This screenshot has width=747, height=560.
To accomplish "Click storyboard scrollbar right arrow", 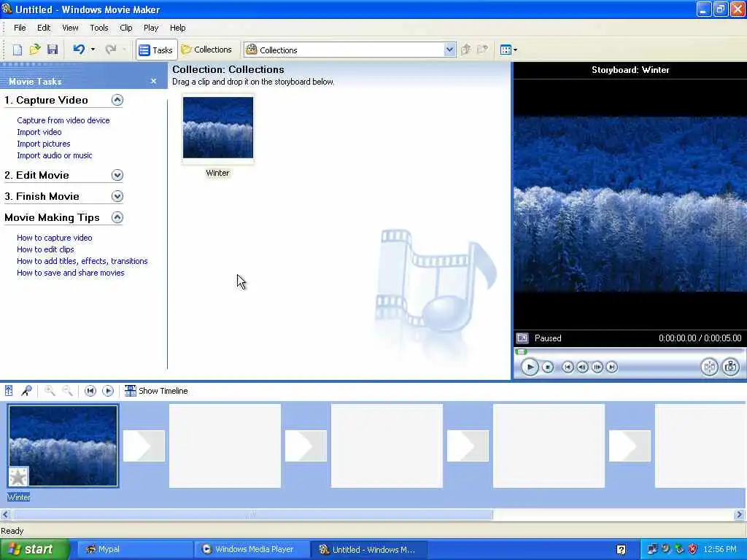I will pyautogui.click(x=740, y=514).
